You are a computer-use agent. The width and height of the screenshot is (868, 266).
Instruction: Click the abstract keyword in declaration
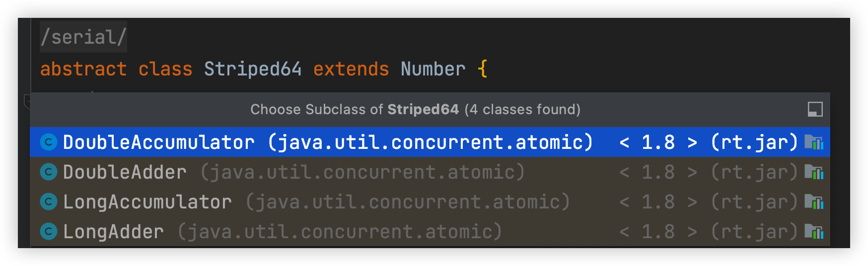pos(83,69)
